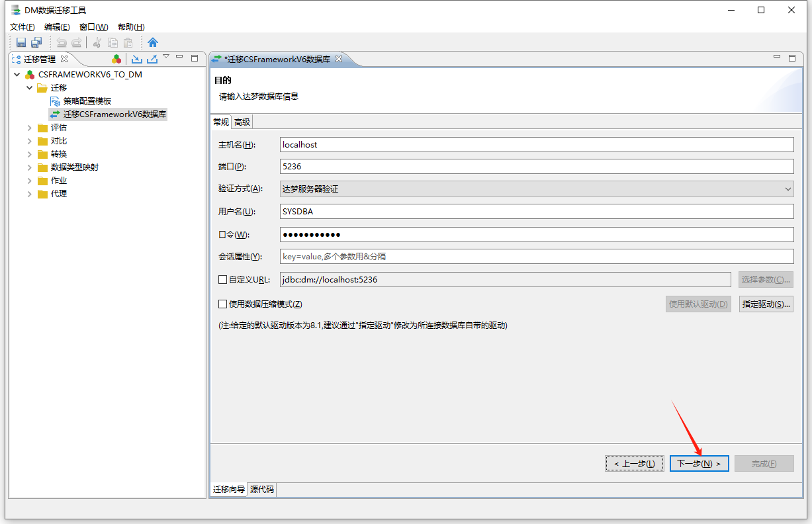This screenshot has width=812, height=524.
Task: Open the 验证方式 dropdown
Action: [x=537, y=189]
